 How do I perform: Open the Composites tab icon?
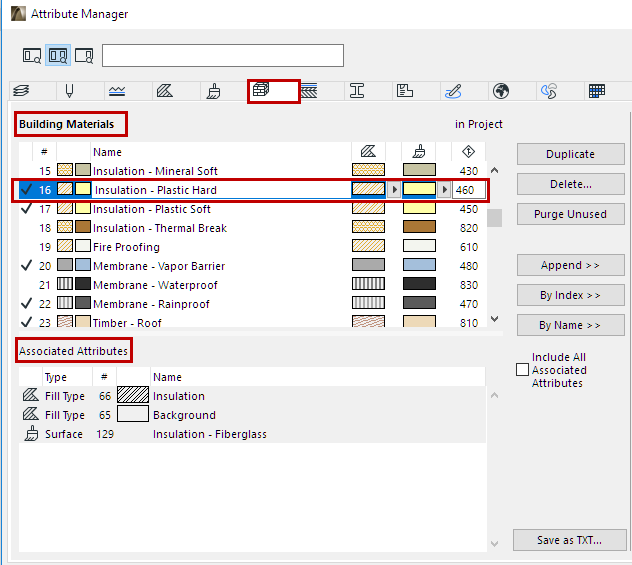pos(310,91)
